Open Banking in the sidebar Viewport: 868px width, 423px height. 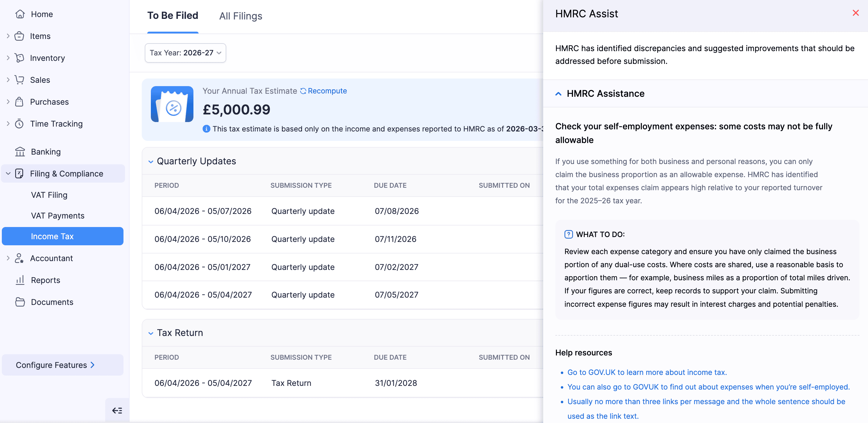click(x=46, y=152)
